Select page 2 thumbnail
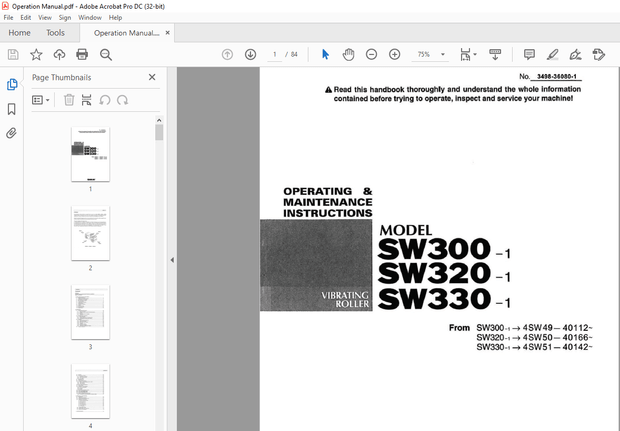The image size is (620, 431). click(x=90, y=233)
